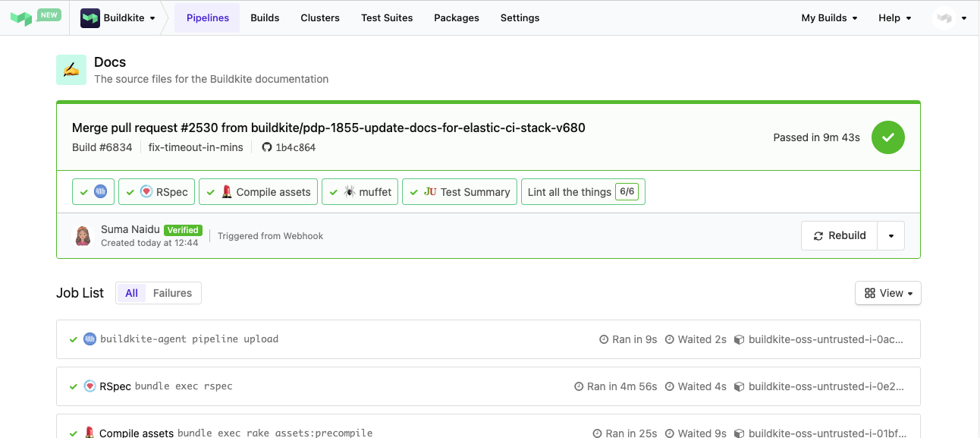Click the green Passed checkmark circle
This screenshot has height=438, width=980.
pos(887,137)
